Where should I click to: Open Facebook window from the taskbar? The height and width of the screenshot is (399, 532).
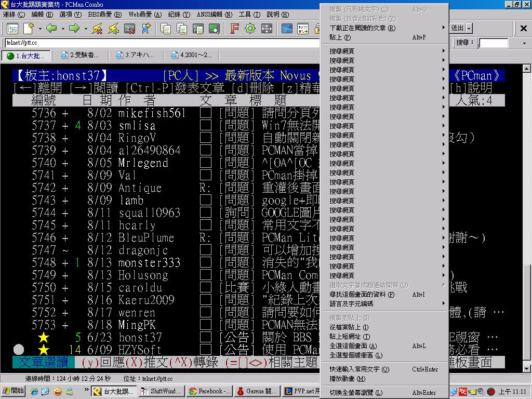pos(209,391)
